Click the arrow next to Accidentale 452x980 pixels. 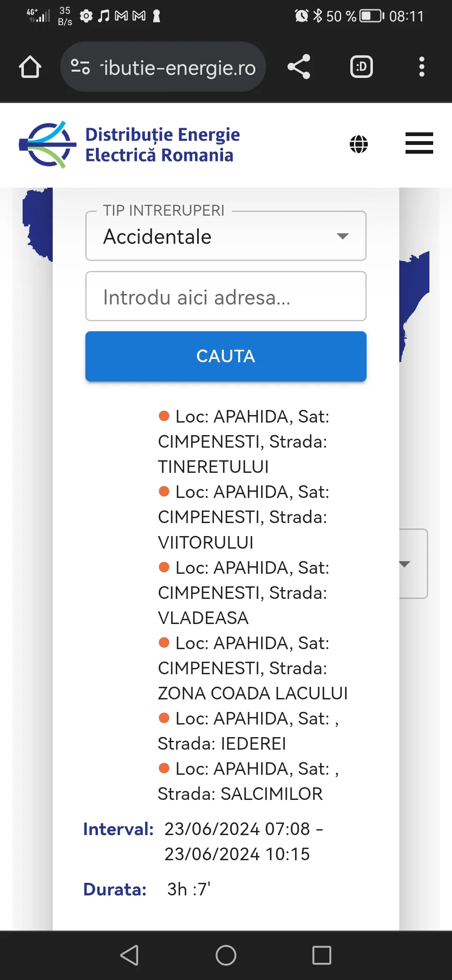(343, 236)
